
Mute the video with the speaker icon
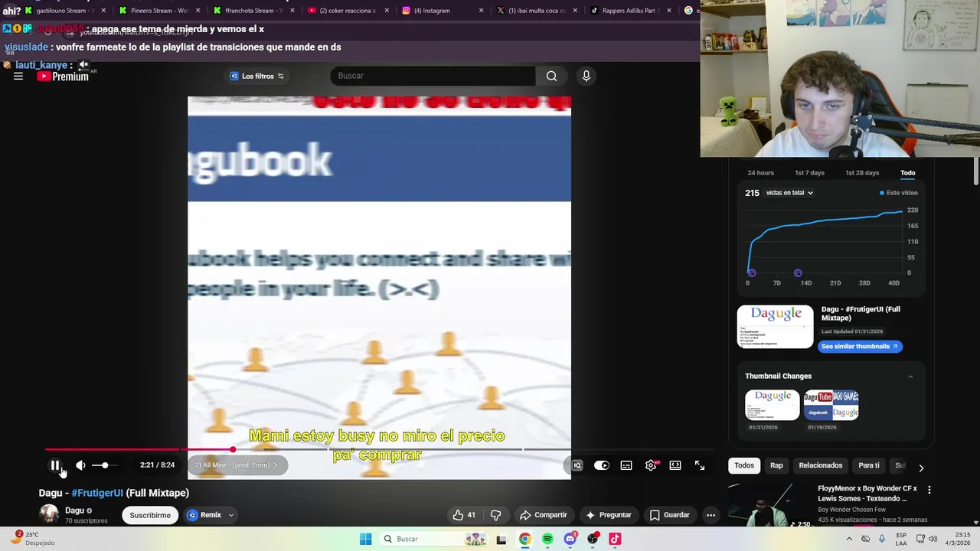click(80, 465)
